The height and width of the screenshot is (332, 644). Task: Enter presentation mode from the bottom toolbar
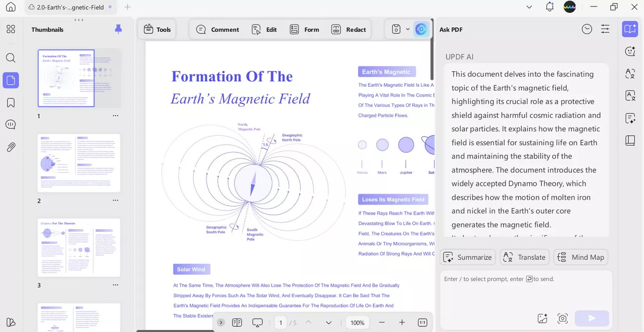pos(257,322)
